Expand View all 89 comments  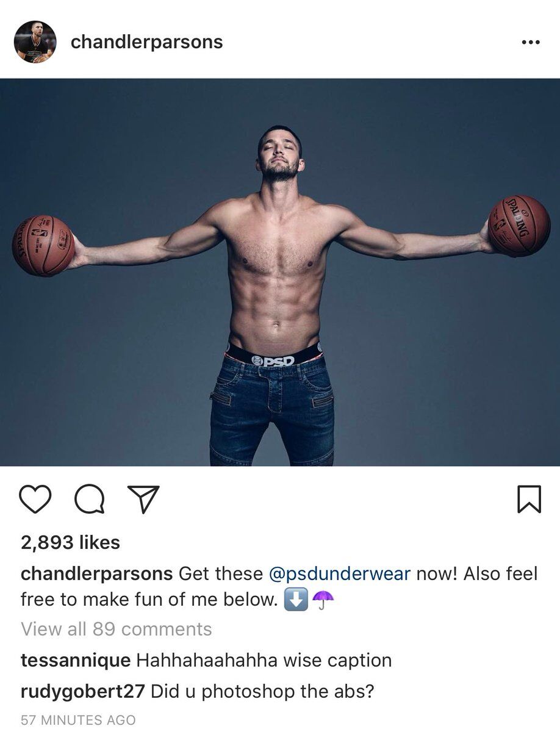[117, 629]
